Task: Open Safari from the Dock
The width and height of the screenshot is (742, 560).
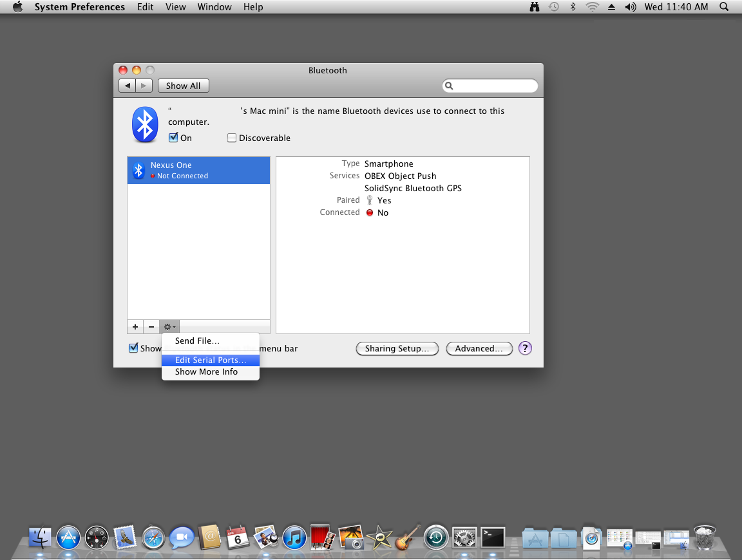Action: click(153, 537)
